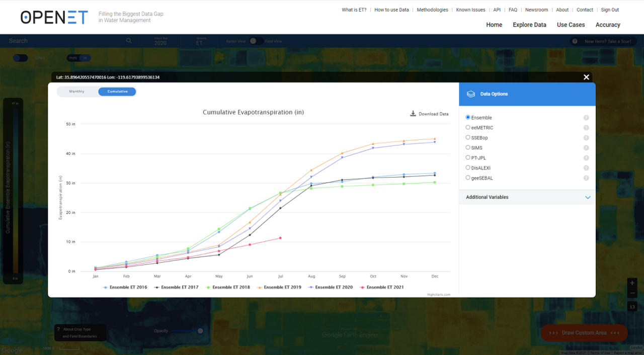Click the help icon beside geeSEBAL
This screenshot has height=355, width=644.
tap(586, 178)
